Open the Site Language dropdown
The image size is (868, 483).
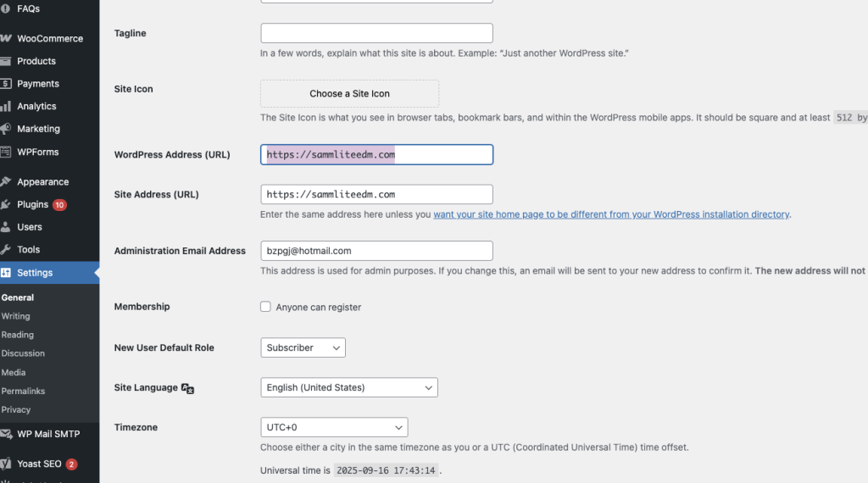(x=348, y=387)
